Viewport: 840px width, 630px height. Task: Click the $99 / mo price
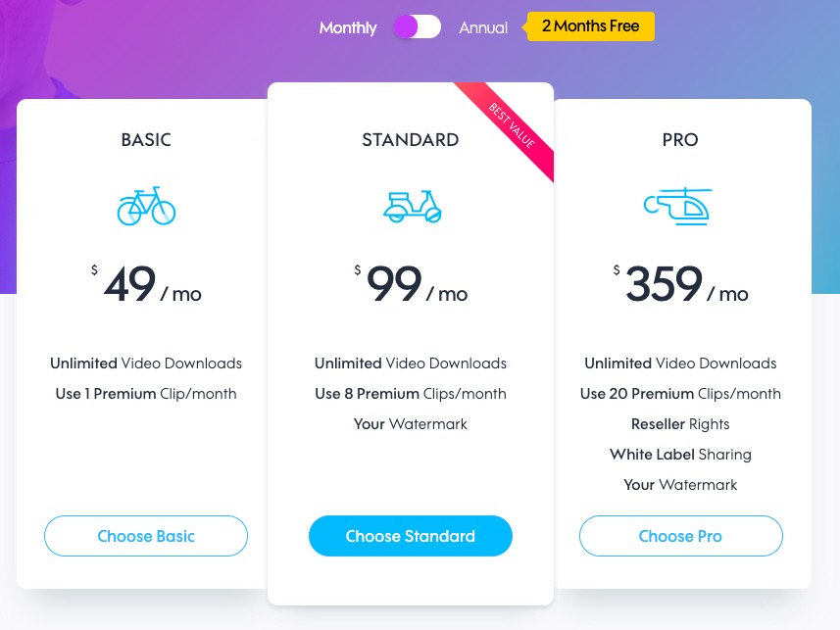click(x=411, y=284)
